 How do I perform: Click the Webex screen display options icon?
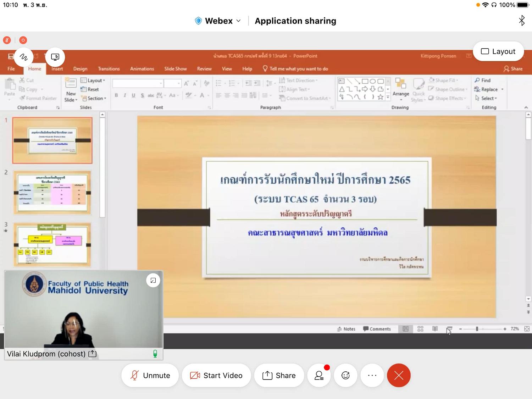point(55,57)
